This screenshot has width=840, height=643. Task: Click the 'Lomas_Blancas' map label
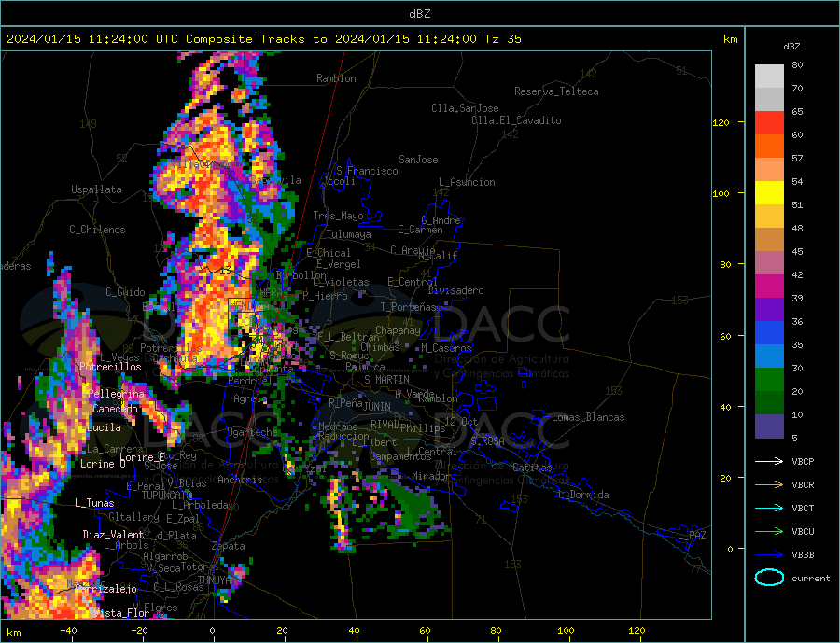tap(588, 417)
